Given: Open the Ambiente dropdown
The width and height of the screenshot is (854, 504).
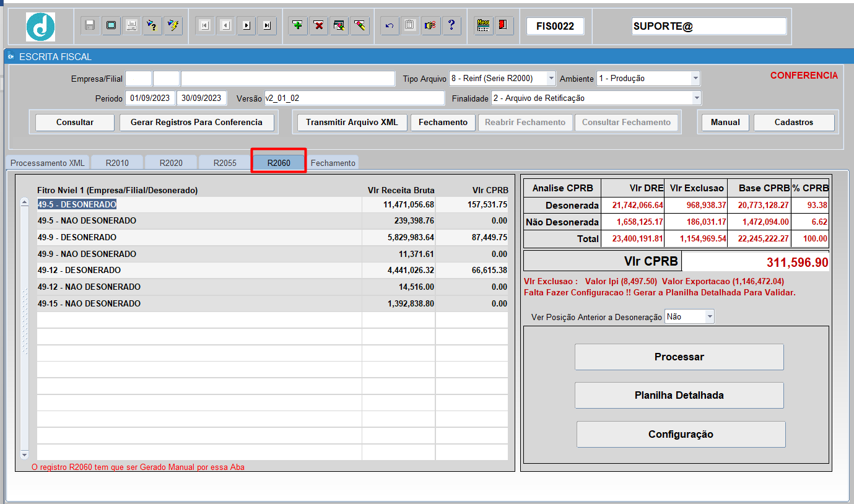Looking at the screenshot, I should 695,79.
